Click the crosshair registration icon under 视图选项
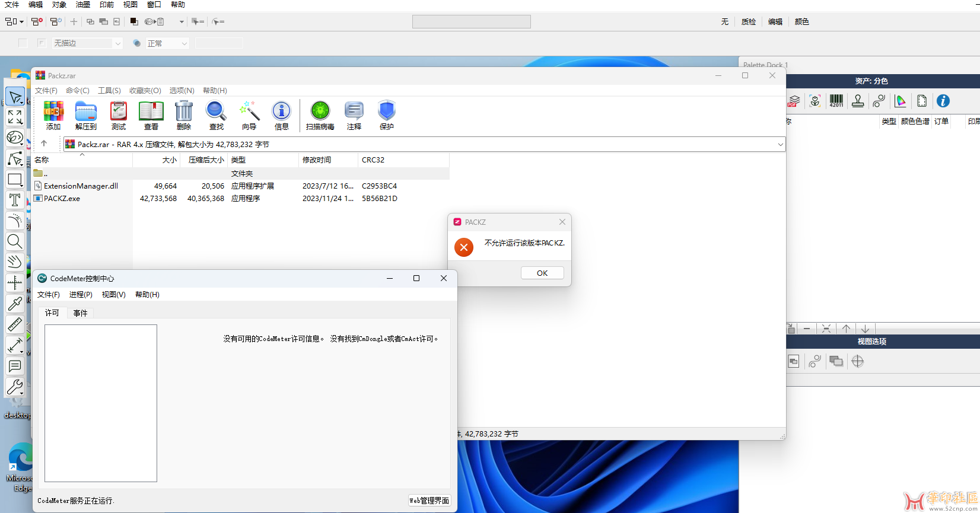980x513 pixels. point(858,361)
